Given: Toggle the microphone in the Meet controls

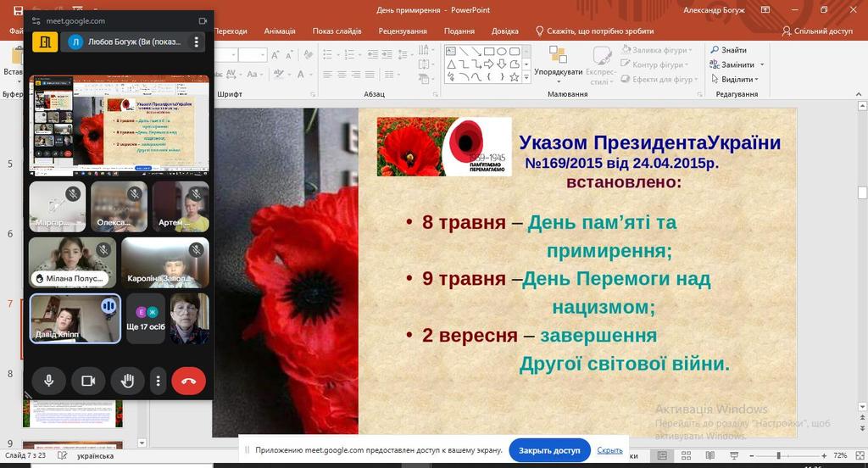Looking at the screenshot, I should 49,382.
